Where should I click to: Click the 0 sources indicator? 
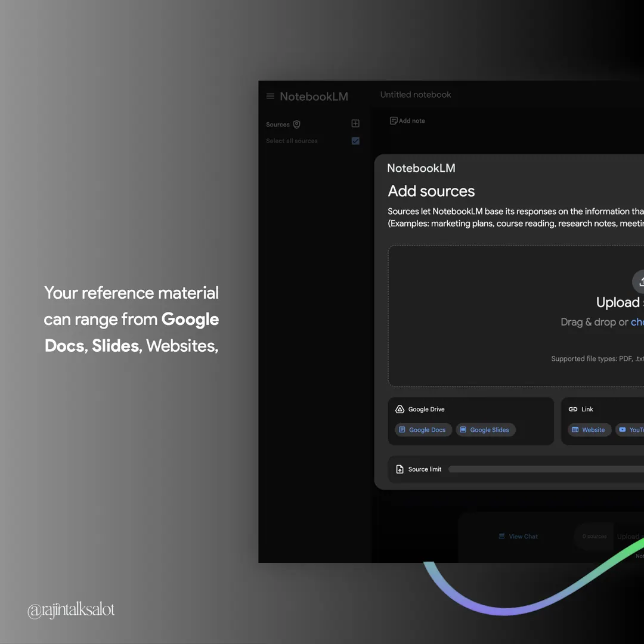click(x=595, y=537)
